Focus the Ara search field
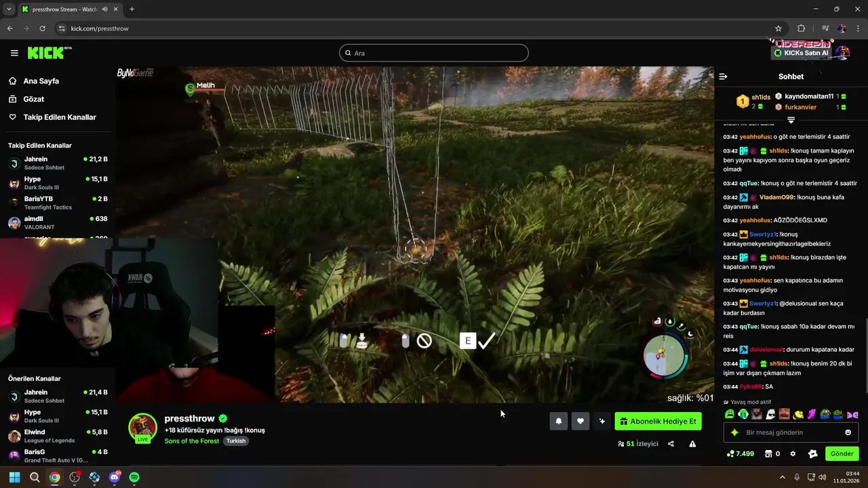The height and width of the screenshot is (488, 868). 434,53
